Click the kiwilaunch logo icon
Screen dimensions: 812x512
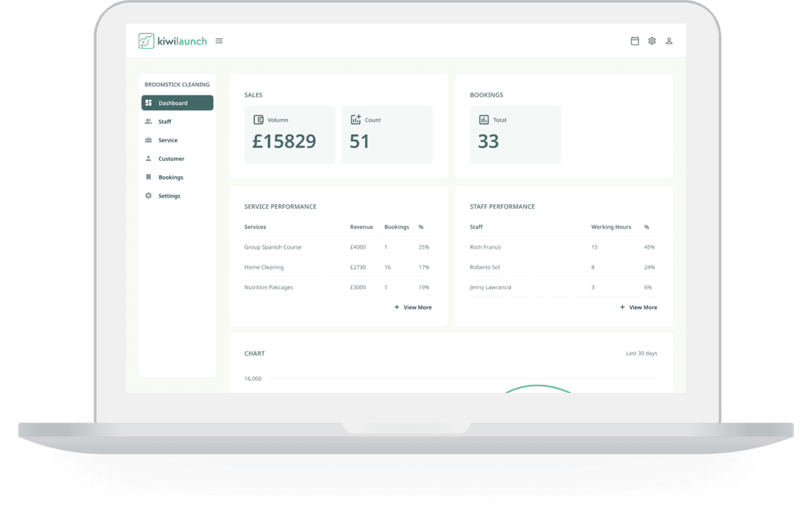click(x=146, y=41)
